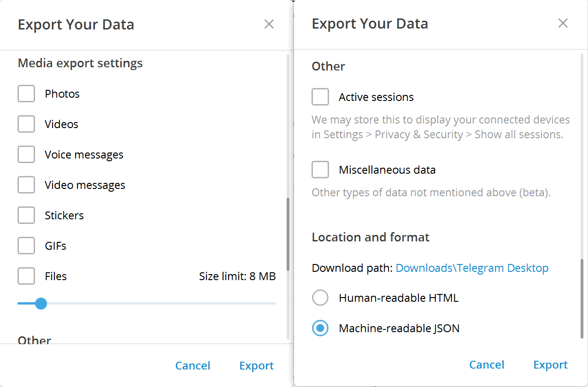Click the size limit slider handle
This screenshot has width=588, height=387.
41,304
